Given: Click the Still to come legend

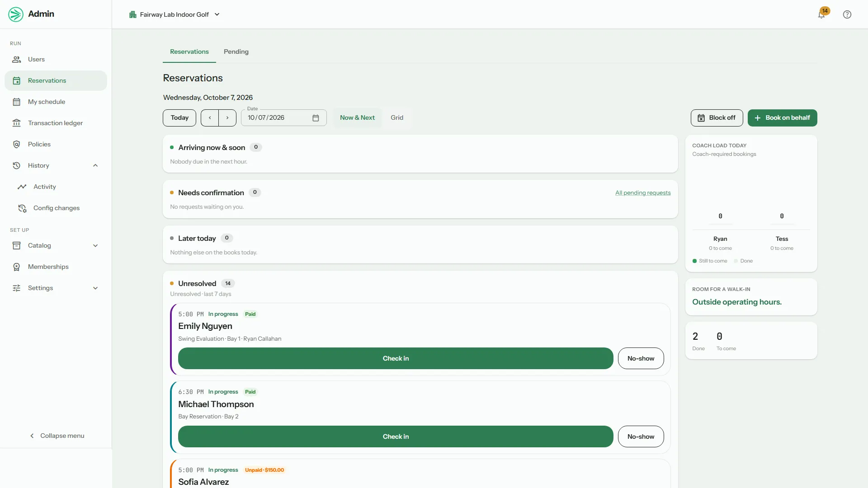Looking at the screenshot, I should pos(710,261).
